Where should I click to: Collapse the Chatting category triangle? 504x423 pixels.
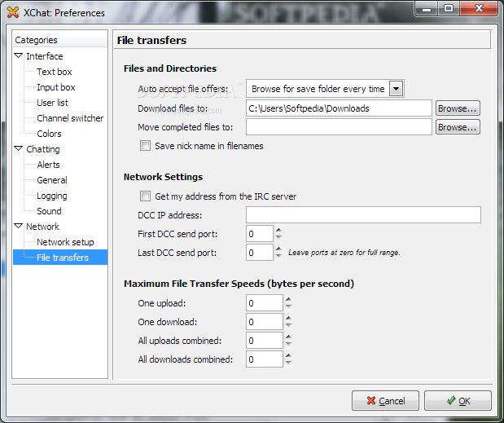pos(19,148)
